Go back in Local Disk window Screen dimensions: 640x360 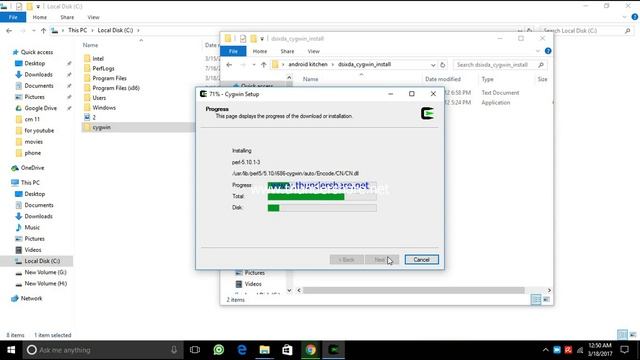click(9, 31)
